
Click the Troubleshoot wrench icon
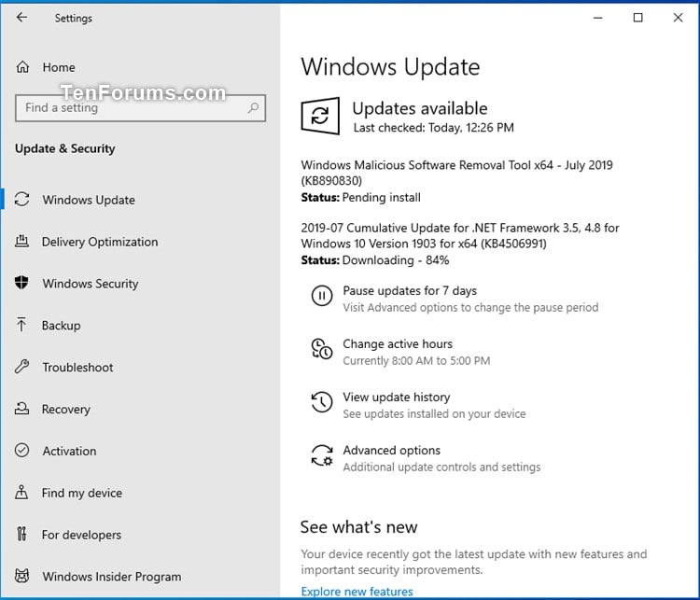(21, 367)
